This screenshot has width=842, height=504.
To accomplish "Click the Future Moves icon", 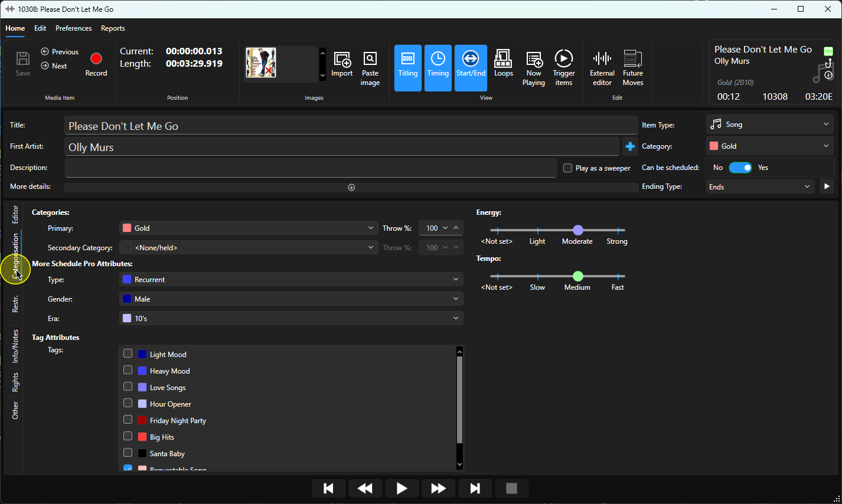I will pyautogui.click(x=632, y=68).
